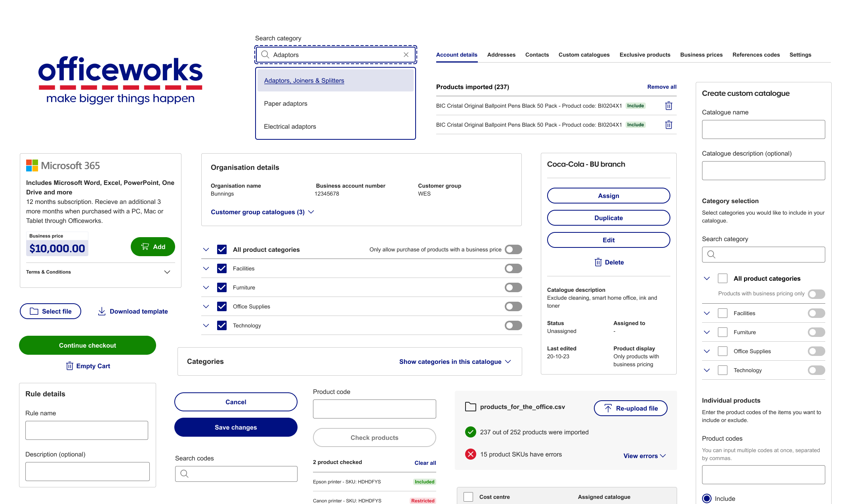Expand Technology chevron in custom catalogue panel

(x=706, y=370)
